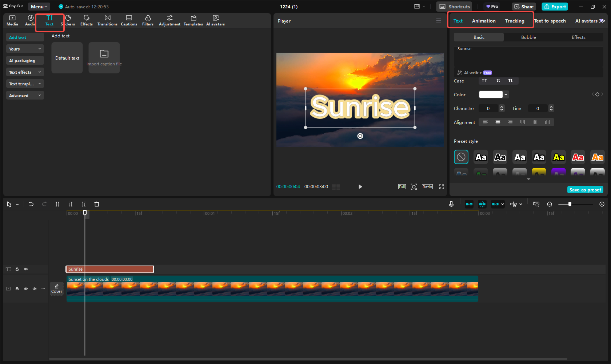This screenshot has height=364, width=611.
Task: Expand the Text effects section
Action: [x=25, y=72]
